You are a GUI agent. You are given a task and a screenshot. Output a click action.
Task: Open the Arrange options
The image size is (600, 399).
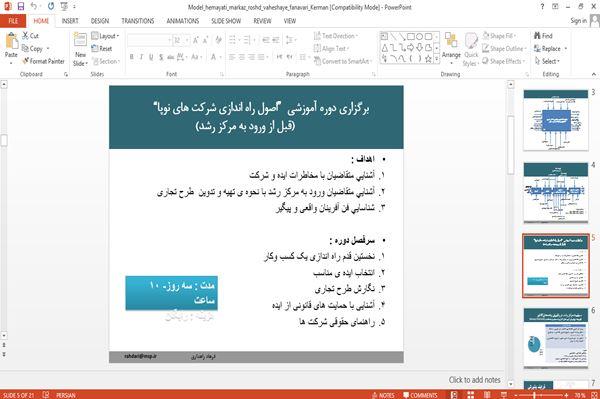pyautogui.click(x=451, y=48)
